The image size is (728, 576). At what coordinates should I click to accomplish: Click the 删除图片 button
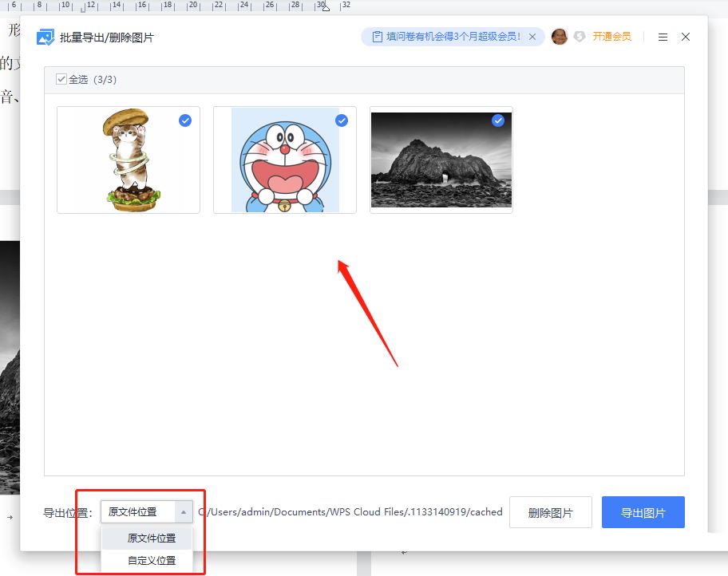point(551,512)
